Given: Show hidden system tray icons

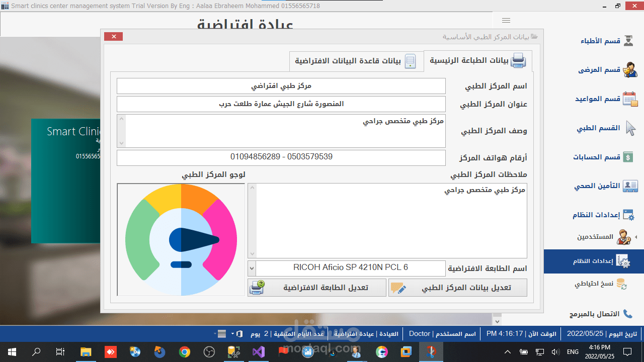Looking at the screenshot, I should coord(508,352).
